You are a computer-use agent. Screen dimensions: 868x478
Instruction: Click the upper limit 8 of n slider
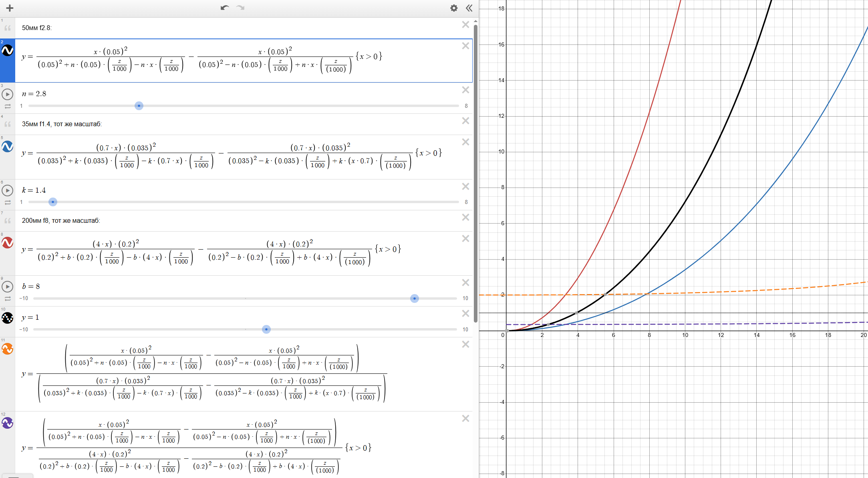(x=466, y=106)
